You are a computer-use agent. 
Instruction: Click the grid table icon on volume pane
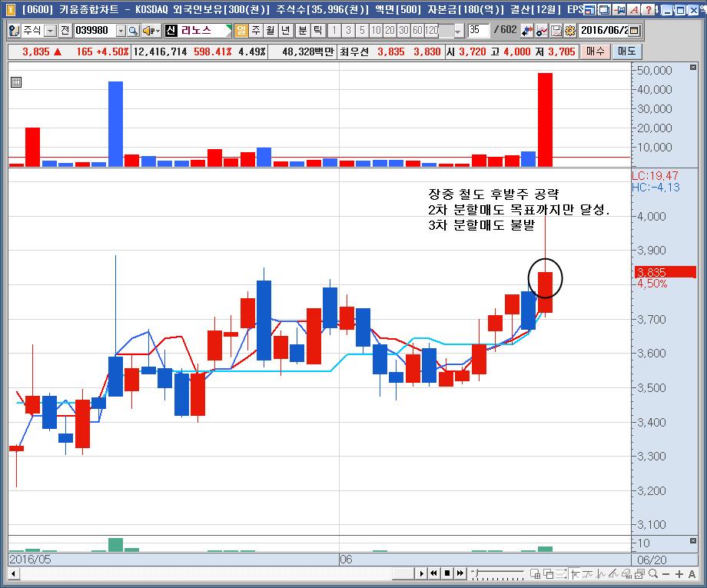coord(16,82)
